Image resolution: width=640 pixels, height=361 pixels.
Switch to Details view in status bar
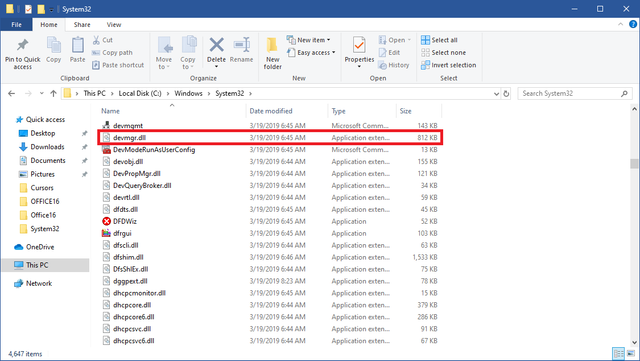click(619, 353)
